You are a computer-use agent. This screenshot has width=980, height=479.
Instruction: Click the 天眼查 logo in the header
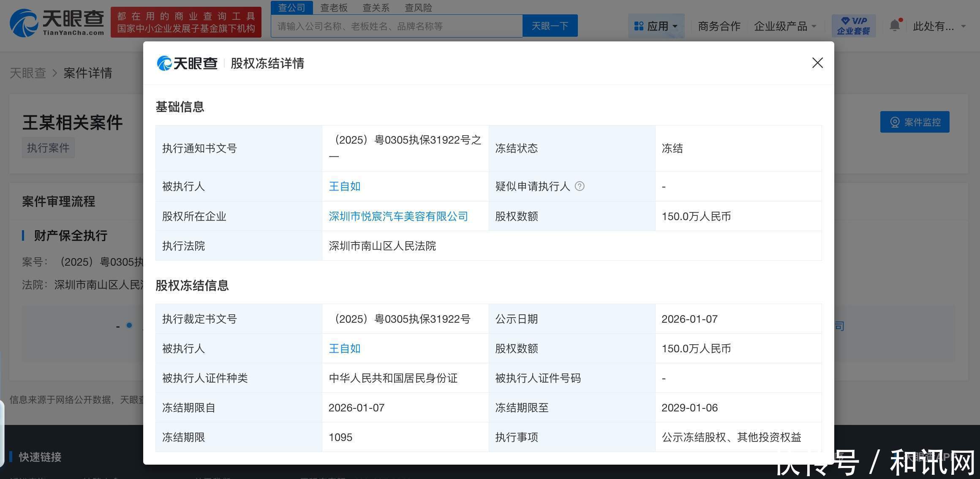click(57, 23)
